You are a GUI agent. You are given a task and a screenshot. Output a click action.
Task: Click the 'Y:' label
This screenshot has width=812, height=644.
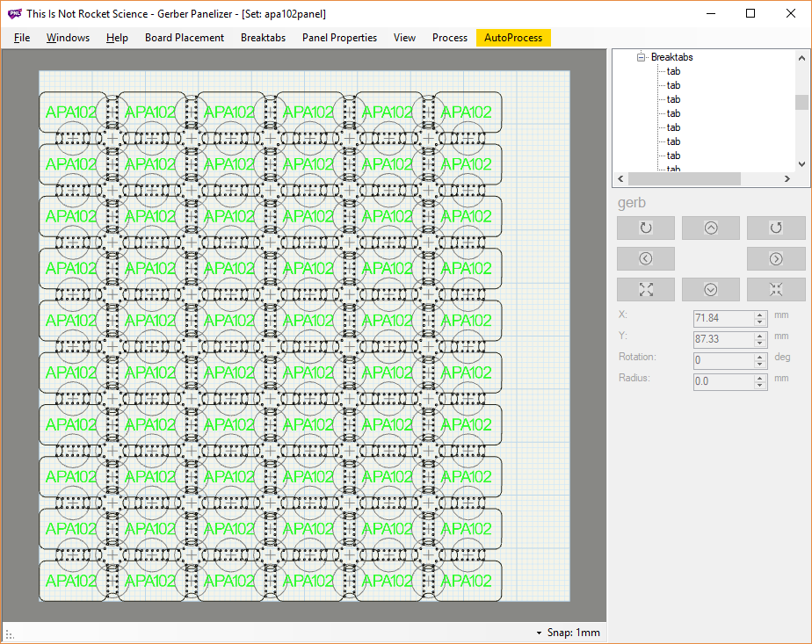[623, 336]
